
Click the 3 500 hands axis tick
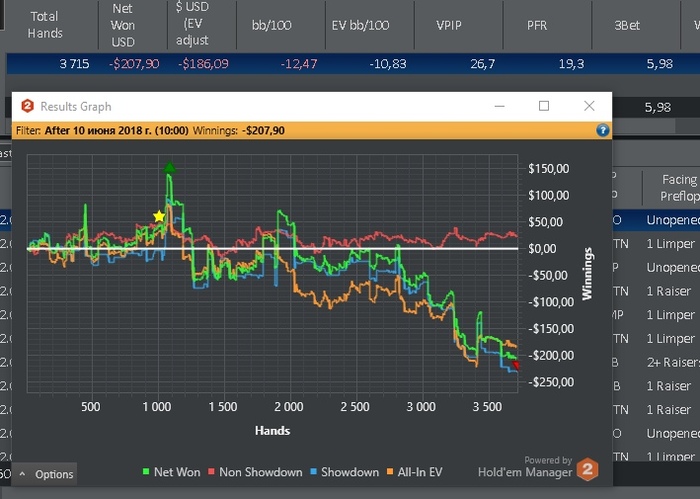pyautogui.click(x=488, y=407)
